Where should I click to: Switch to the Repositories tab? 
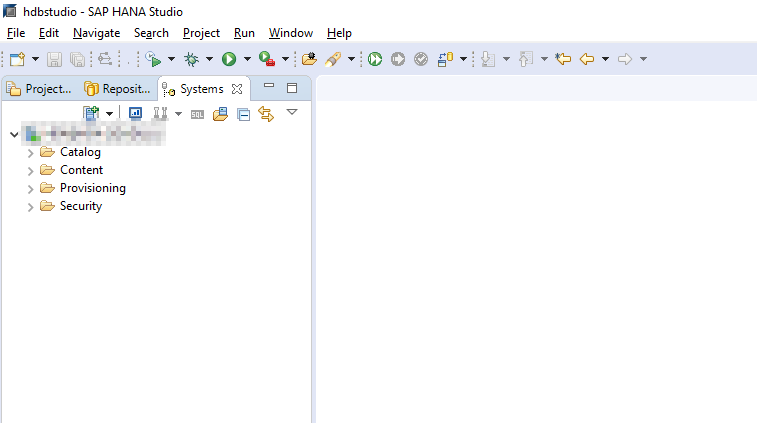pyautogui.click(x=117, y=89)
